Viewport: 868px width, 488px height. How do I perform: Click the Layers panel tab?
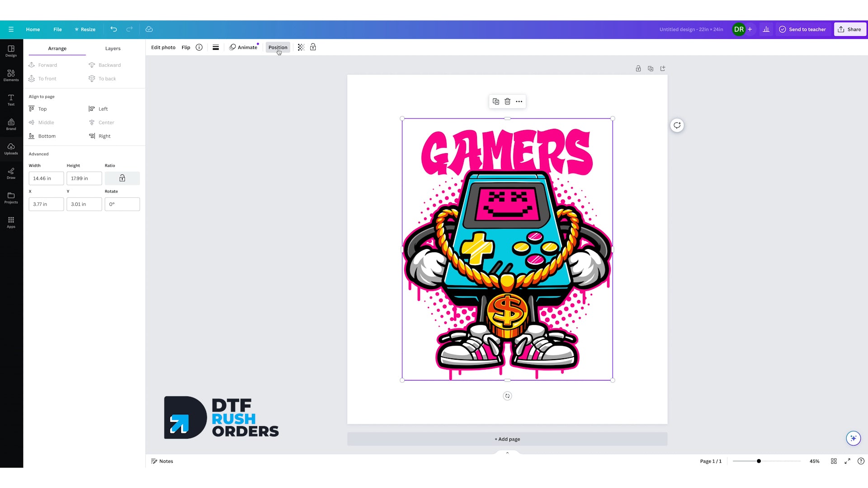click(112, 48)
